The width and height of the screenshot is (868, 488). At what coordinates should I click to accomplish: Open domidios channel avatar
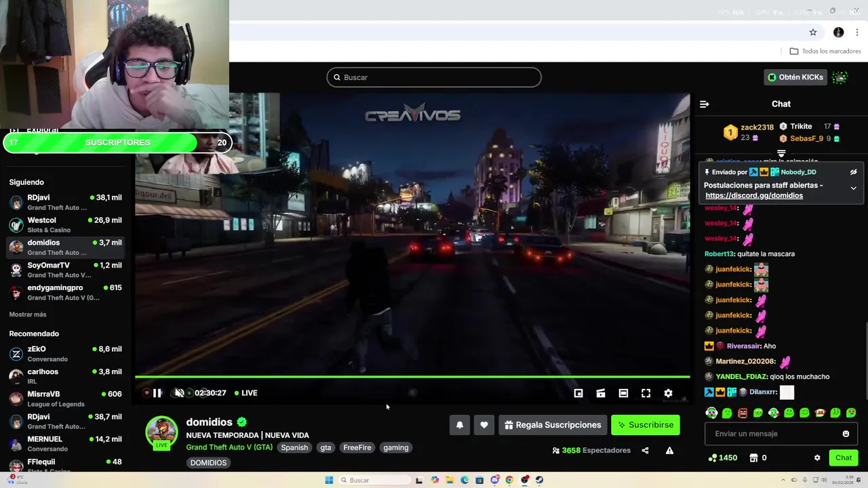coord(161,432)
